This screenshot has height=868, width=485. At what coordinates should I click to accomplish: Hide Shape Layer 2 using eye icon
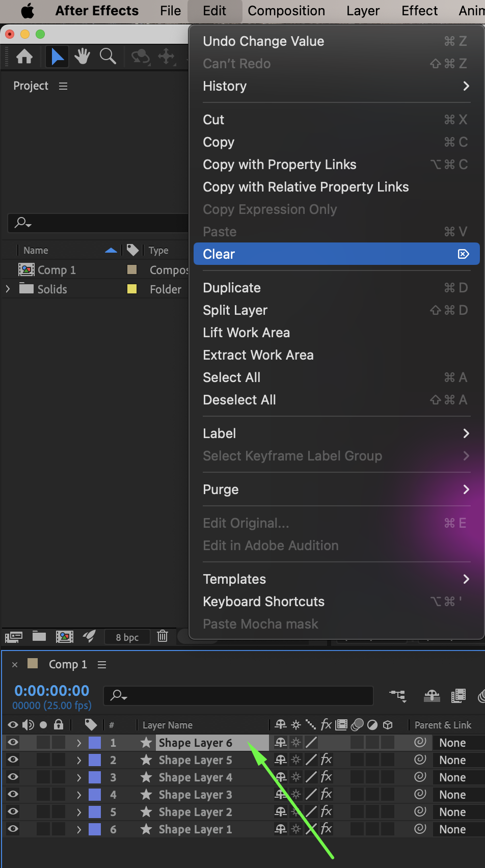click(13, 812)
